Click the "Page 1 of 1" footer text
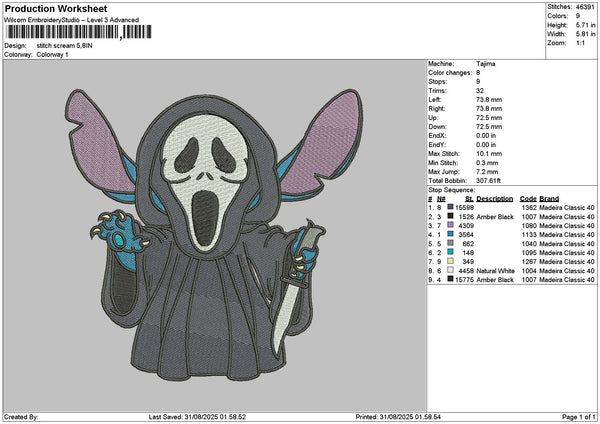Image resolution: width=600 pixels, height=424 pixels. [579, 417]
